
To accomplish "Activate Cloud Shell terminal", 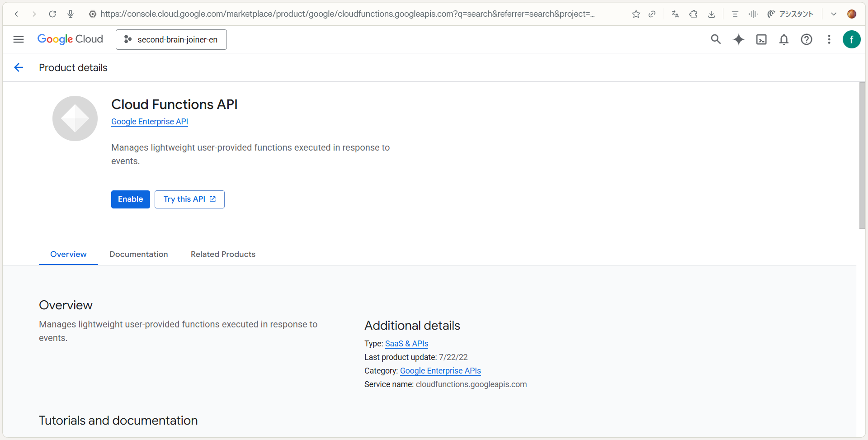I will coord(761,39).
